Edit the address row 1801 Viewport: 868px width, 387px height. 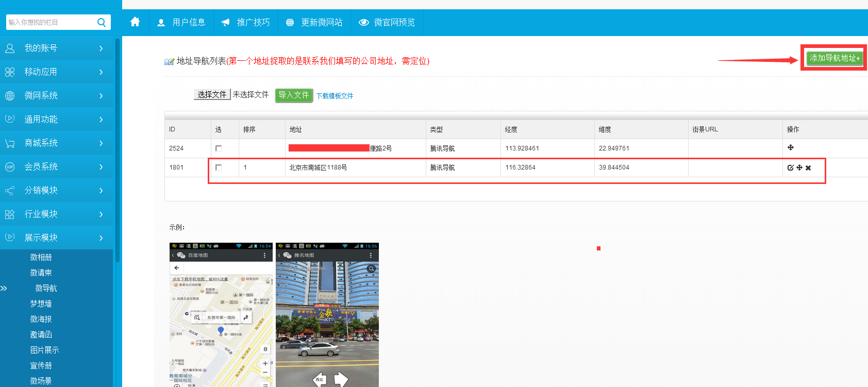pyautogui.click(x=790, y=167)
